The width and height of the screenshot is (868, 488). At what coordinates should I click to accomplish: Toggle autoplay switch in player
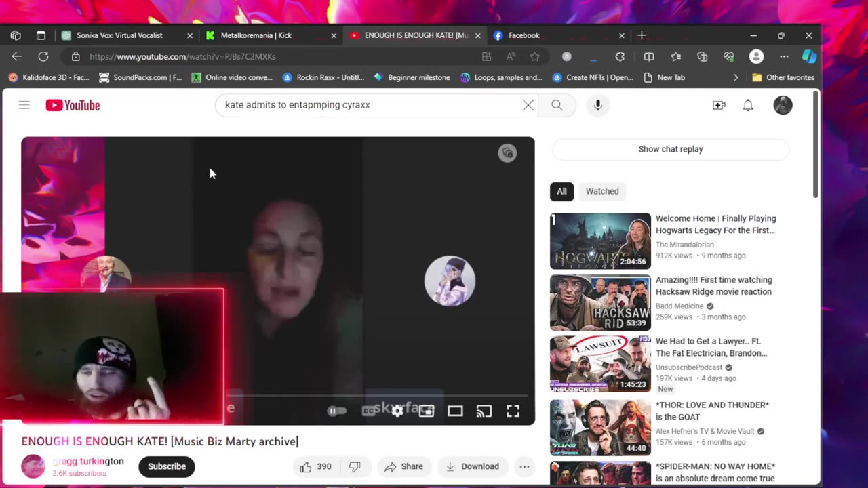pyautogui.click(x=337, y=411)
